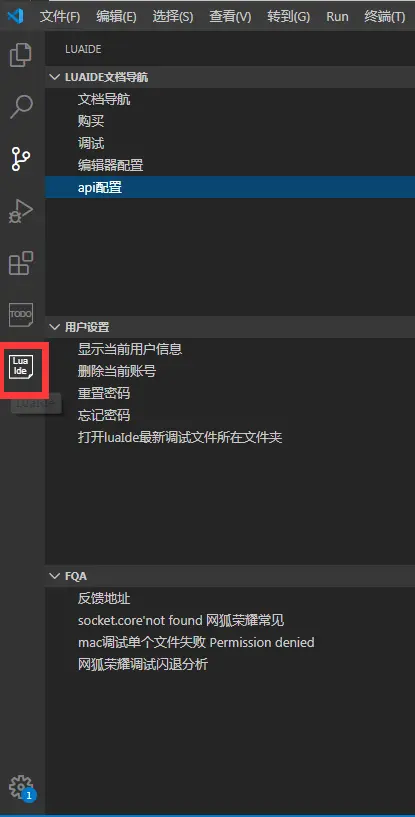
Task: Select the api配置 item
Action: pos(230,187)
